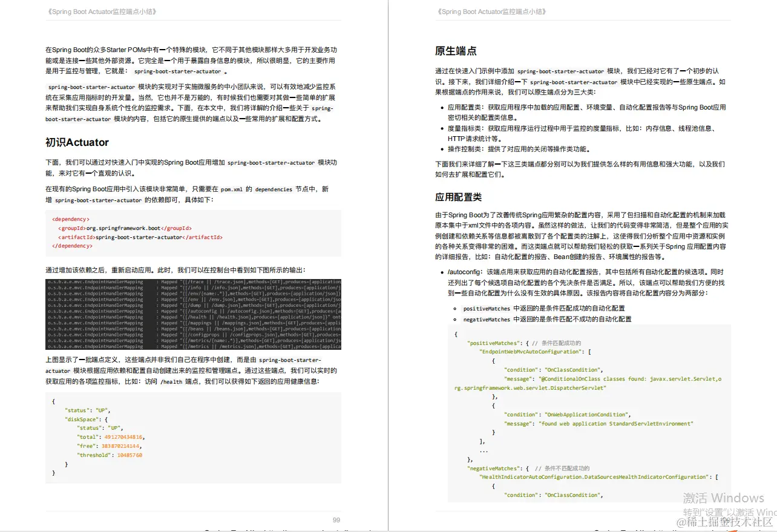Screen dimensions: 777x532
Task: Click the dark console output screenshot
Action: [x=194, y=314]
